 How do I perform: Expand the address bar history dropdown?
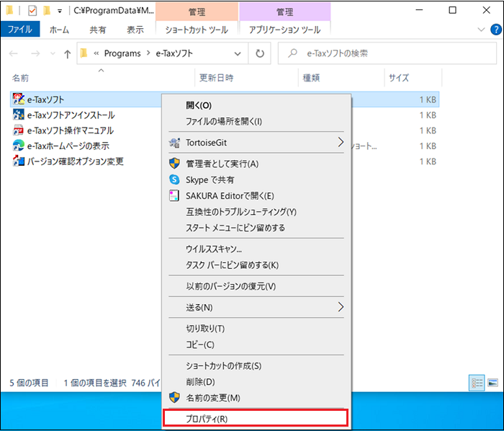pyautogui.click(x=238, y=53)
